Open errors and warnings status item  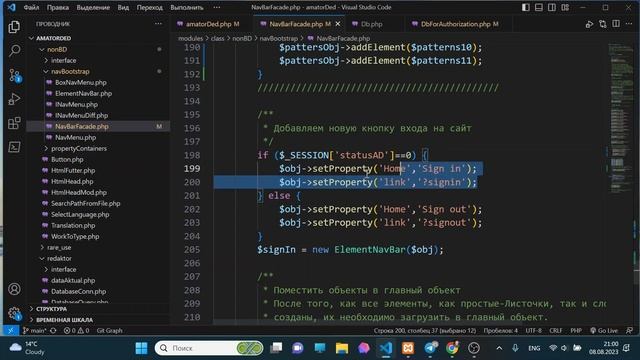coord(76,330)
